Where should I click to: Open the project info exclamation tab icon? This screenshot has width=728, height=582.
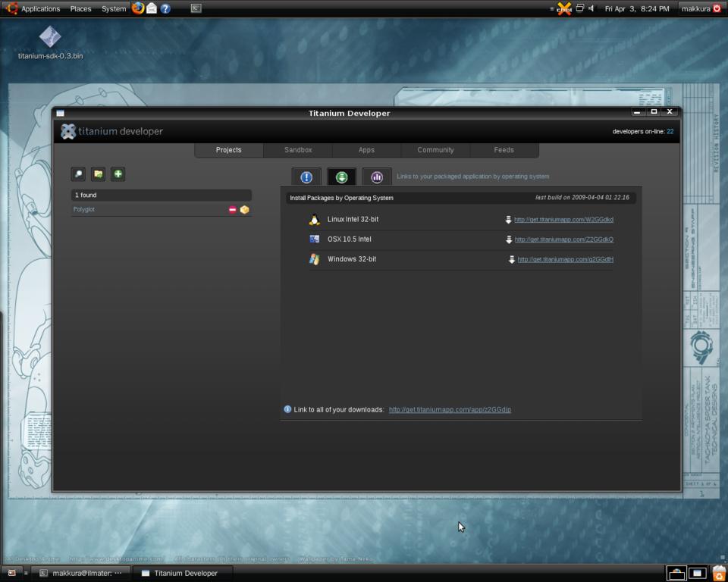tap(306, 177)
